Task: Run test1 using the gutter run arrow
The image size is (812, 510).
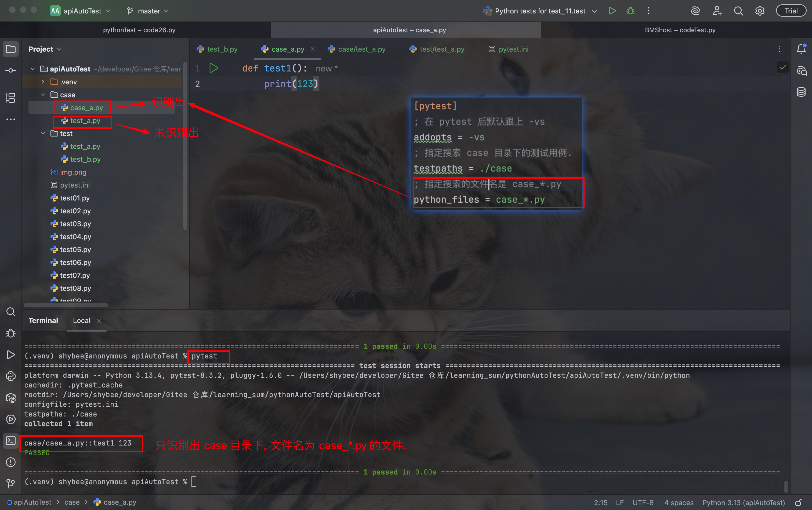Action: (214, 68)
